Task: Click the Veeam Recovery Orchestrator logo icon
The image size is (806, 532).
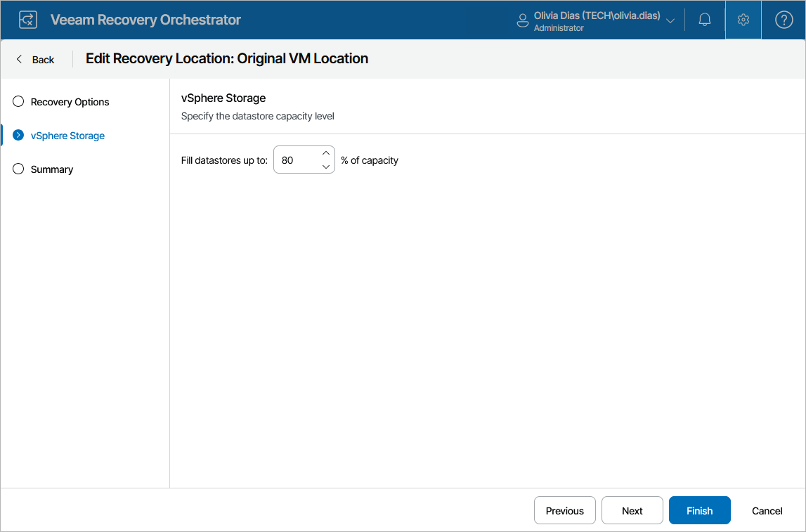Action: 28,20
